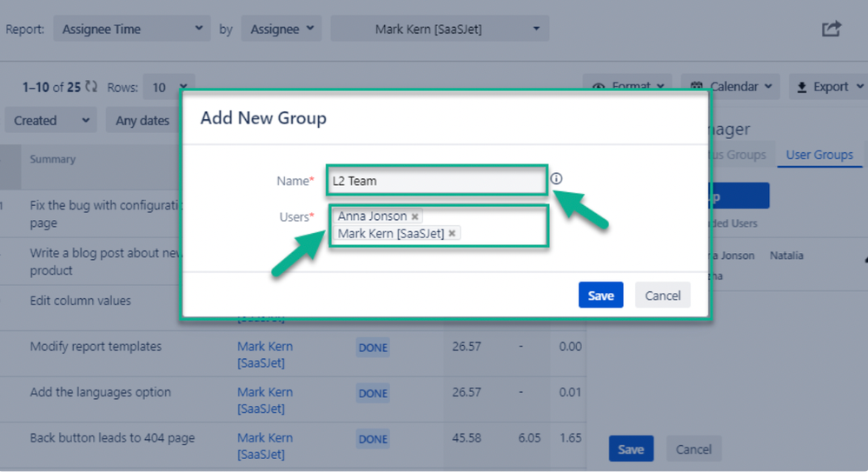The image size is (868, 472).
Task: Click the 6.05 value cell
Action: click(529, 437)
